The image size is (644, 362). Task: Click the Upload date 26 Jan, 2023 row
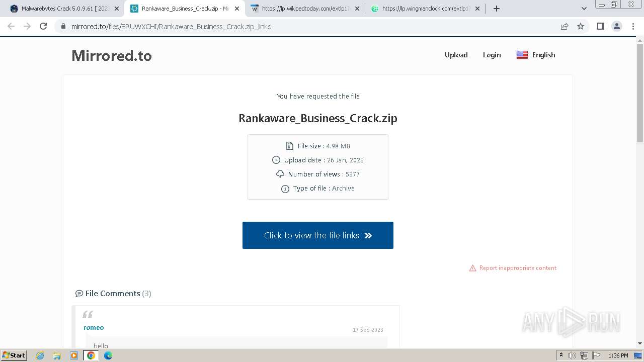coord(318,160)
